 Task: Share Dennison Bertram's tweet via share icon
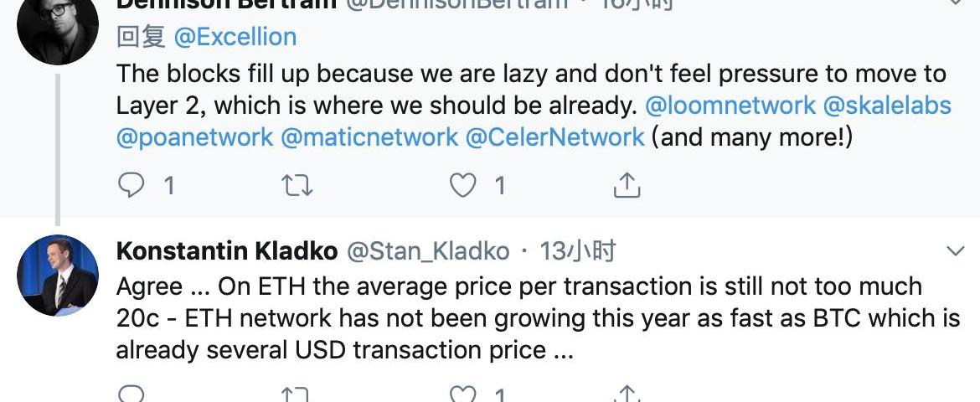(x=627, y=185)
